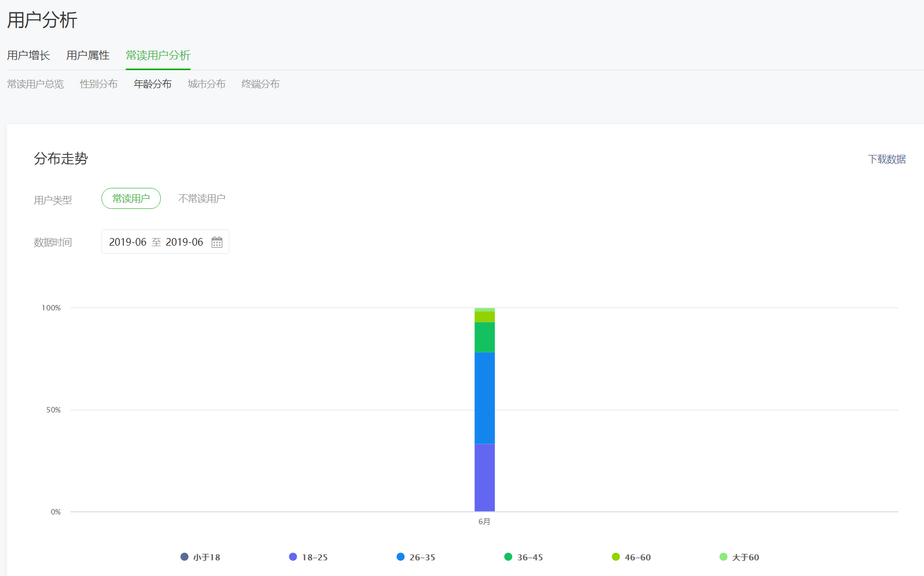Hide the 46-60 legend series
Image resolution: width=924 pixels, height=576 pixels.
pyautogui.click(x=631, y=557)
